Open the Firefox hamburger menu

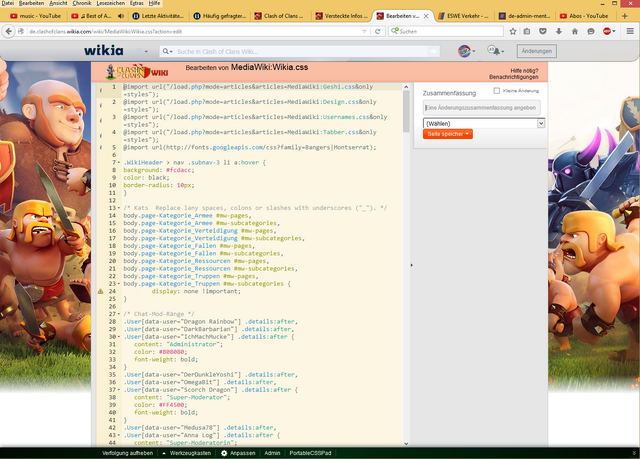630,31
